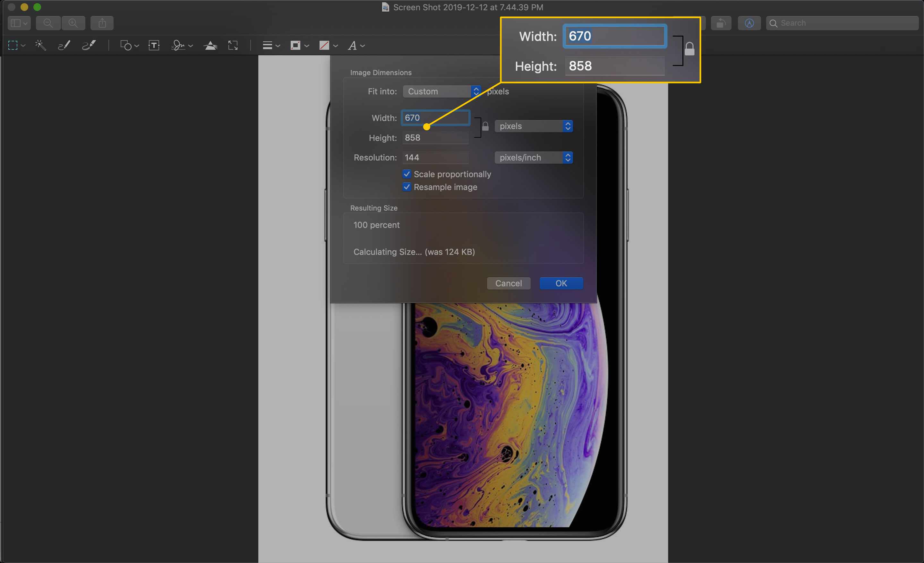Viewport: 924px width, 563px height.
Task: Click the 'Resulting Size' heading
Action: [373, 208]
